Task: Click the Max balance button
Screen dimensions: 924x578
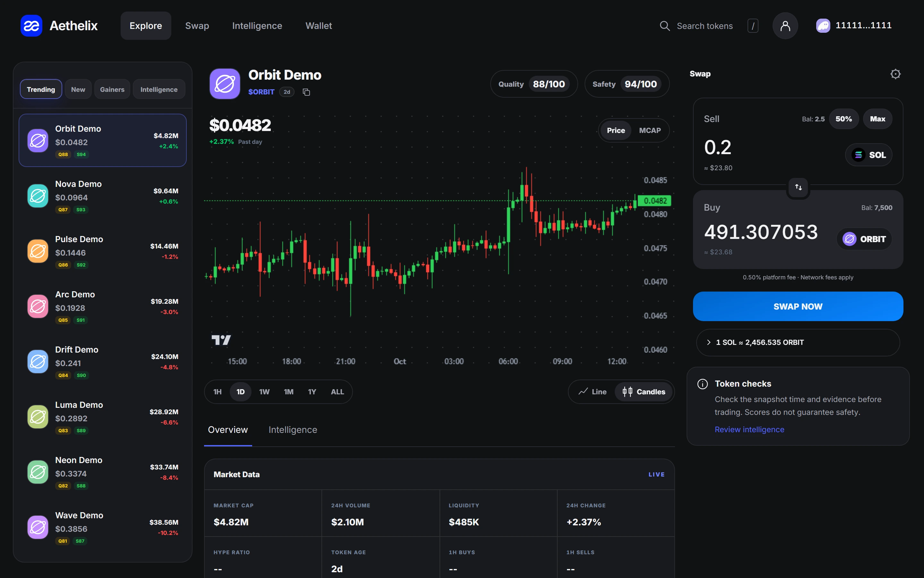Action: click(877, 119)
